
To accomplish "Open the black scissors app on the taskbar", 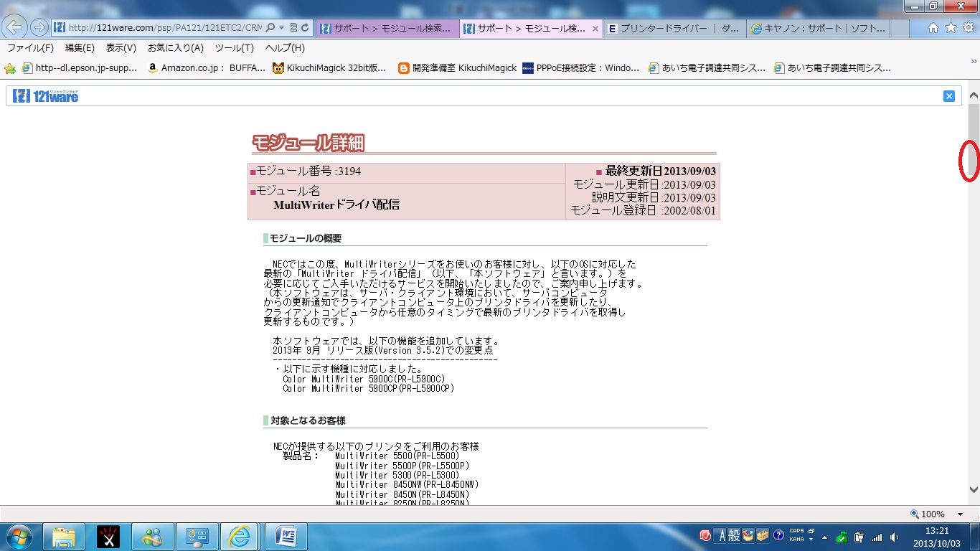I will [108, 536].
